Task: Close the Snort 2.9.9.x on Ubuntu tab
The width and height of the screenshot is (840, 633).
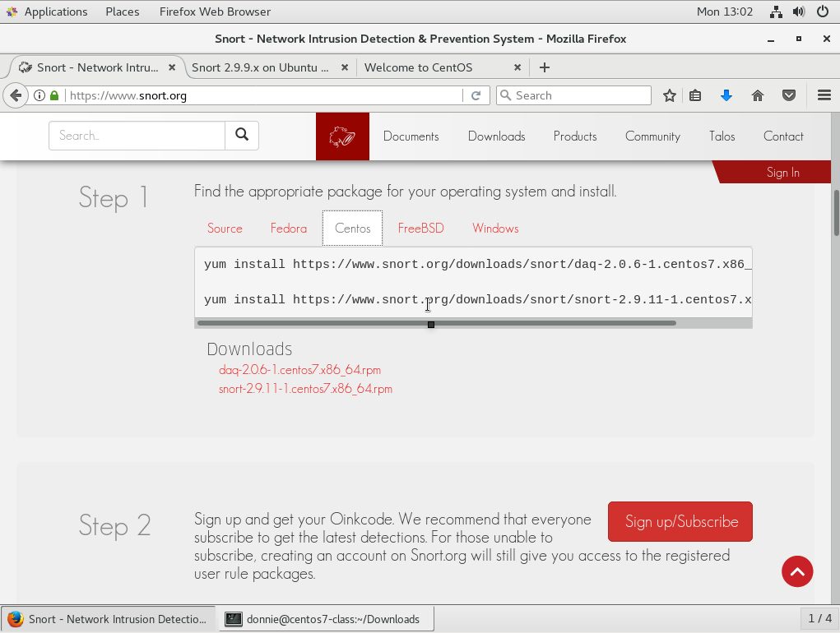Action: 345,67
